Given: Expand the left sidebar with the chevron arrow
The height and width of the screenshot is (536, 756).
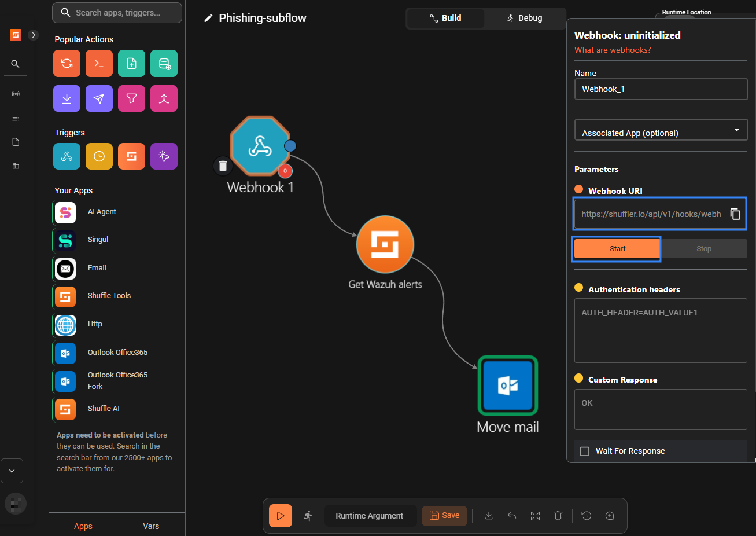Looking at the screenshot, I should (x=33, y=35).
